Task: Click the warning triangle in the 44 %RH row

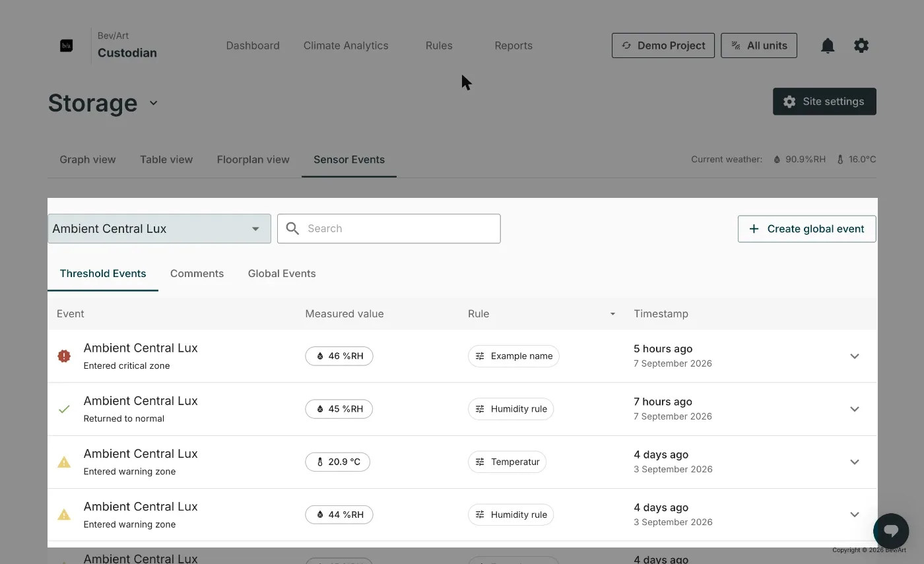Action: click(64, 515)
